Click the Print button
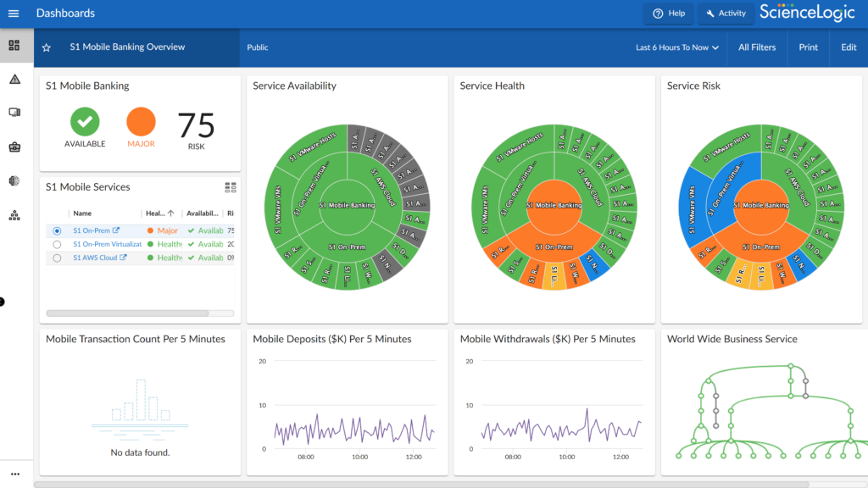The width and height of the screenshot is (868, 488). coord(808,47)
